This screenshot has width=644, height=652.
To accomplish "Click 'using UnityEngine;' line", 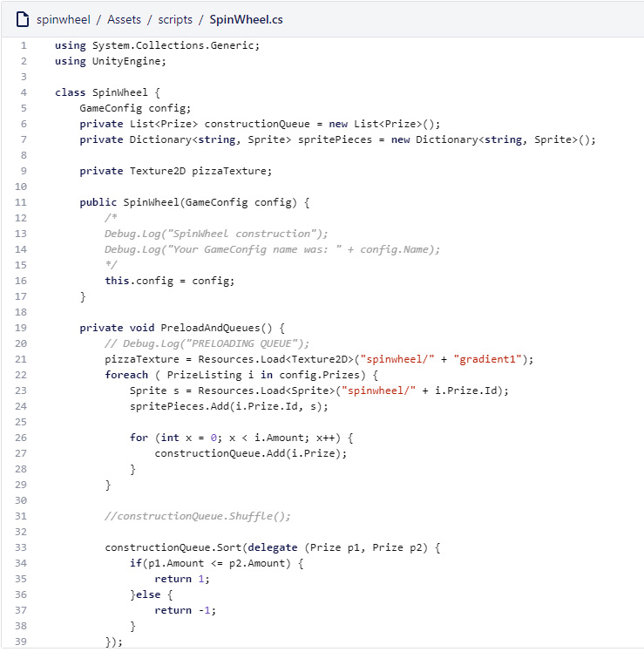I will pos(110,61).
